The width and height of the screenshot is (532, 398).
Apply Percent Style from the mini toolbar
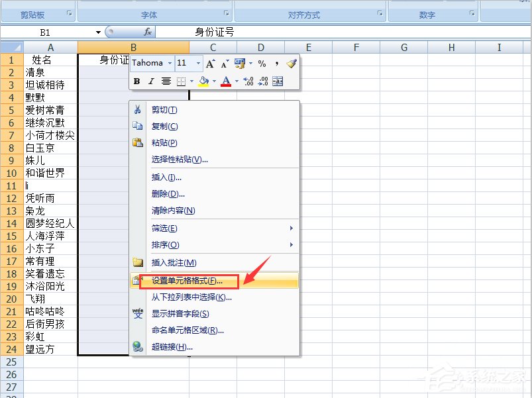(262, 64)
